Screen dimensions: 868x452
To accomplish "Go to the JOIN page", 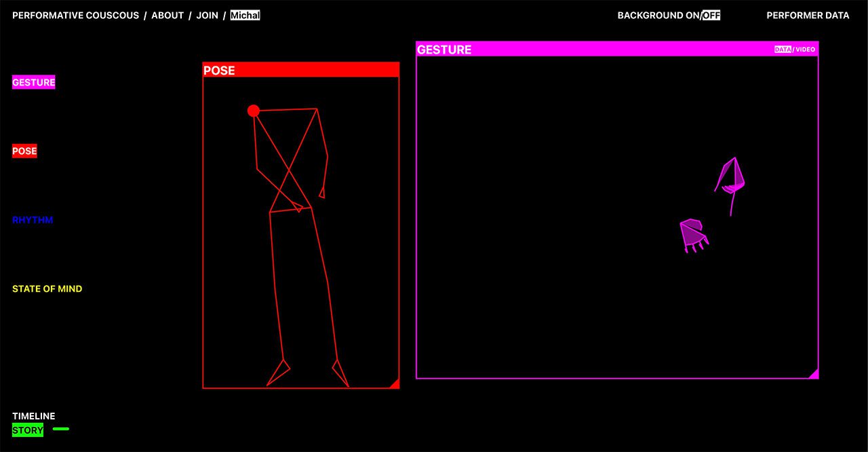I will pos(207,16).
